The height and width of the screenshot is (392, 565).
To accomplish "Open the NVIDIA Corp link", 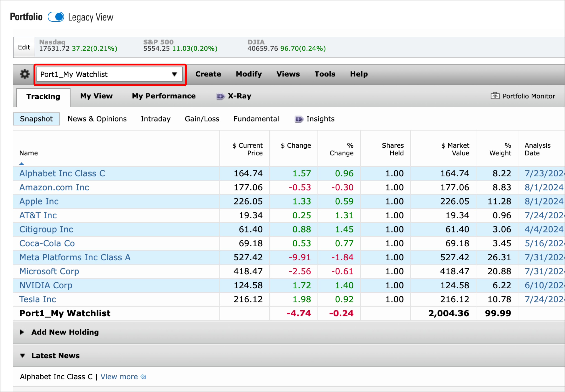I will pos(46,285).
